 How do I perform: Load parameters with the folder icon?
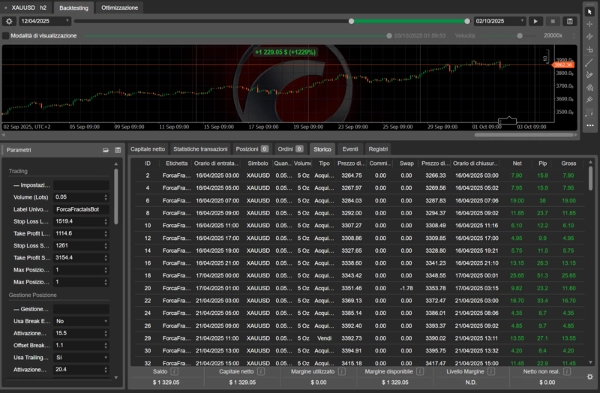[106, 150]
